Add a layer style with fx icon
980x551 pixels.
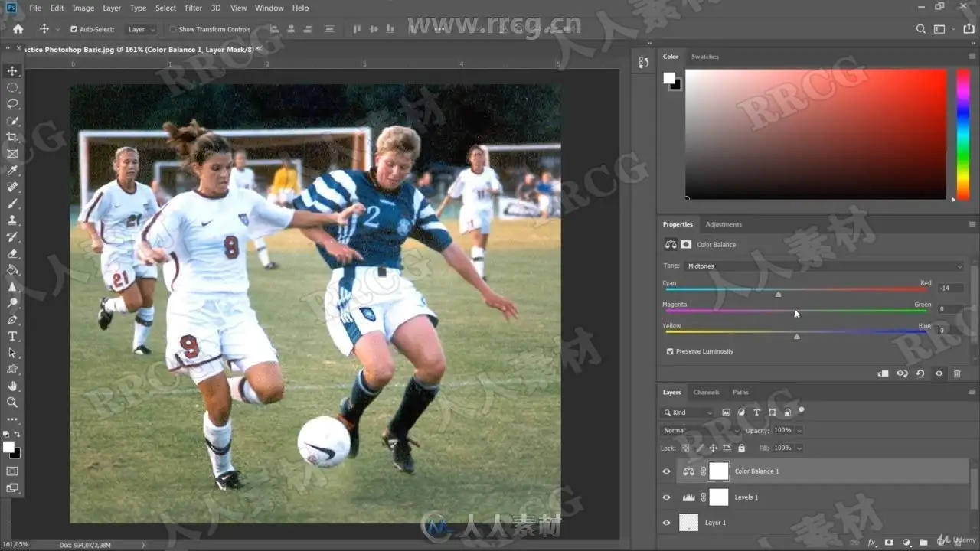tap(871, 543)
